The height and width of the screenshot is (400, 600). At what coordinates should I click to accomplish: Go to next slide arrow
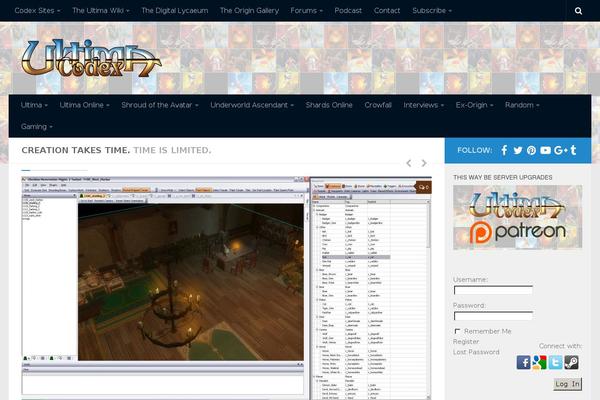pyautogui.click(x=424, y=163)
